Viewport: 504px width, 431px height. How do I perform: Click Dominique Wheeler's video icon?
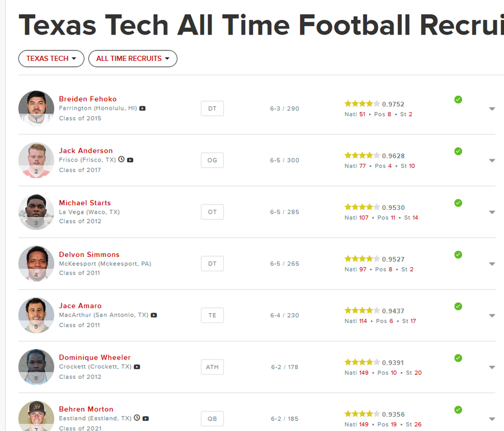(x=137, y=367)
